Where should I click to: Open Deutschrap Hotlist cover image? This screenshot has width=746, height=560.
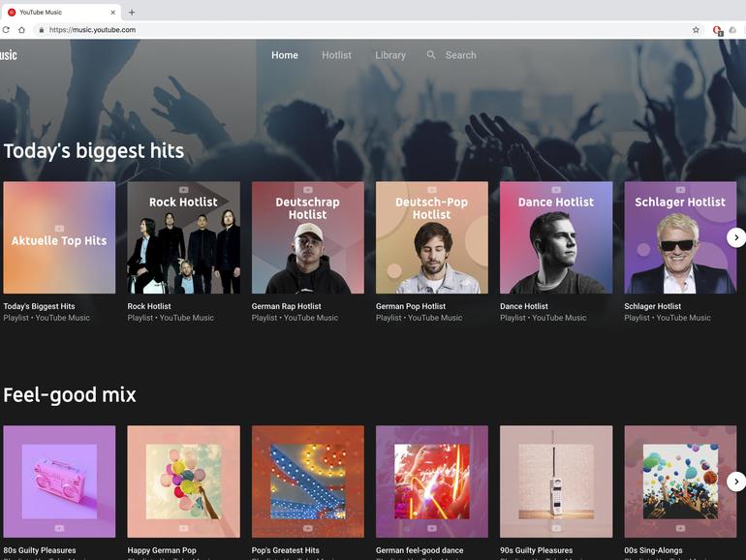click(x=308, y=237)
